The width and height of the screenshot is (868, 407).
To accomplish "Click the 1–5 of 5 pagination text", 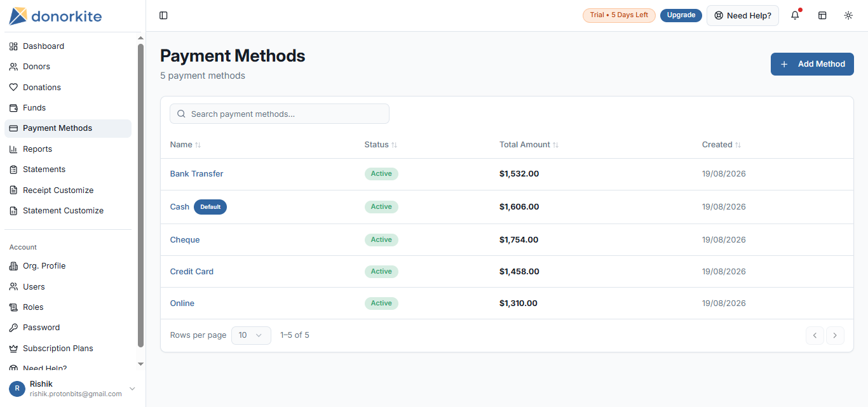I will [x=295, y=335].
